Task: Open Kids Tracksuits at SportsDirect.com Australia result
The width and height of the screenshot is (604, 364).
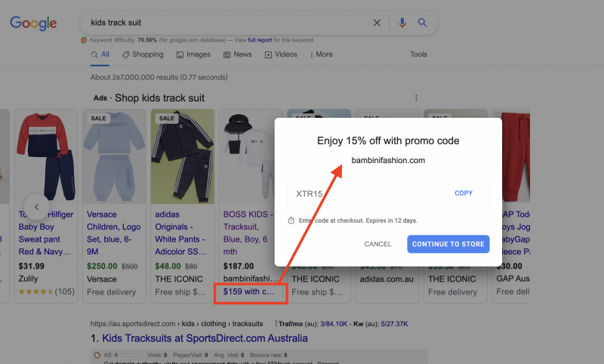Action: [205, 338]
